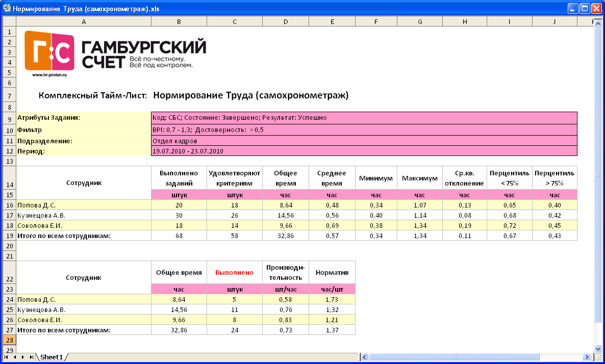Select row 28 header
605x364 pixels.
pyautogui.click(x=9, y=340)
